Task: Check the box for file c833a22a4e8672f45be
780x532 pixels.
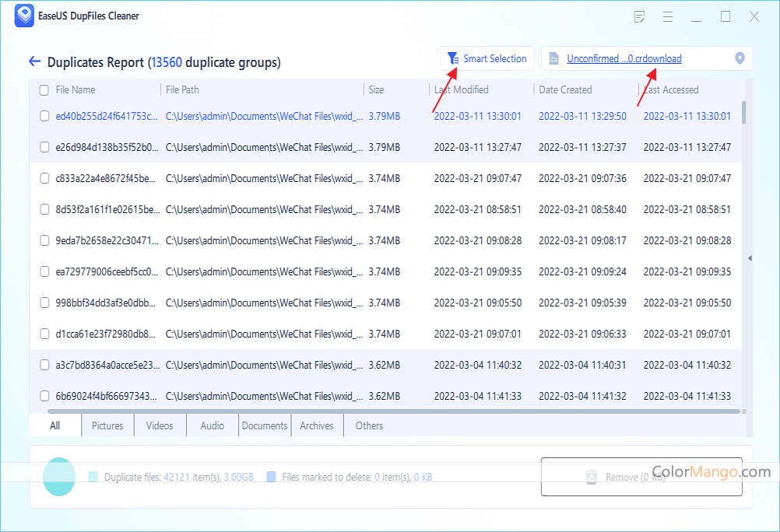Action: coord(44,178)
